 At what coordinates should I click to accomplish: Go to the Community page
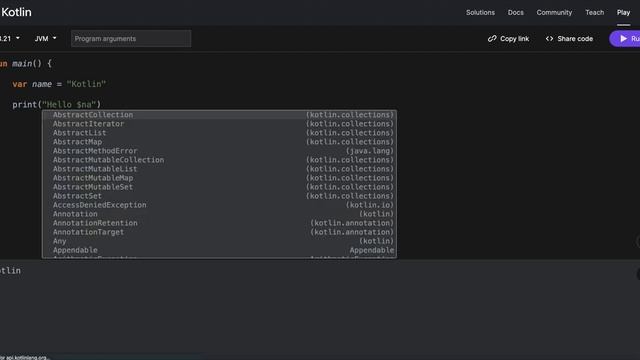coord(554,12)
